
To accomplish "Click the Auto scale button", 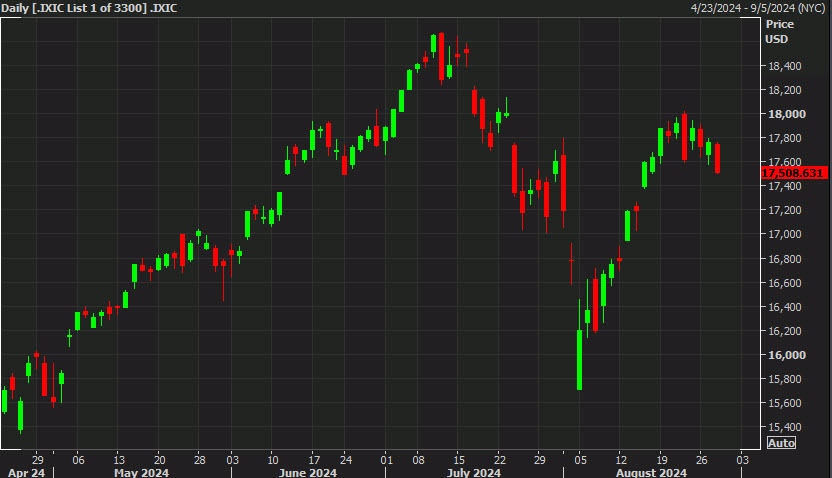I will [781, 443].
